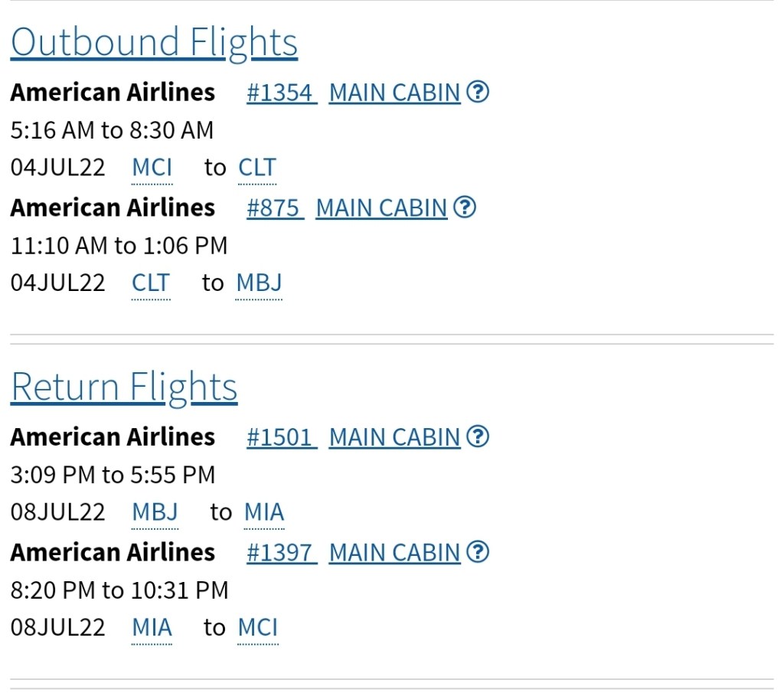Open flight number #1354 link

(280, 93)
